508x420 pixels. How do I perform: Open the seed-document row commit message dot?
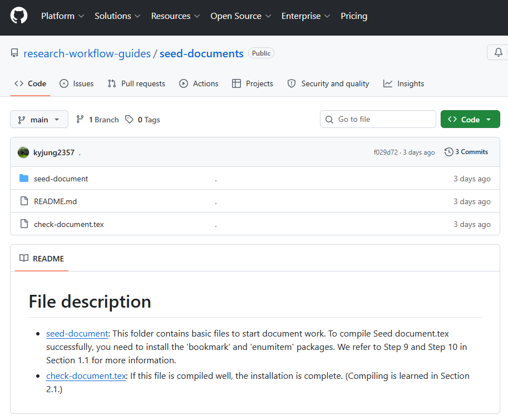[216, 180]
